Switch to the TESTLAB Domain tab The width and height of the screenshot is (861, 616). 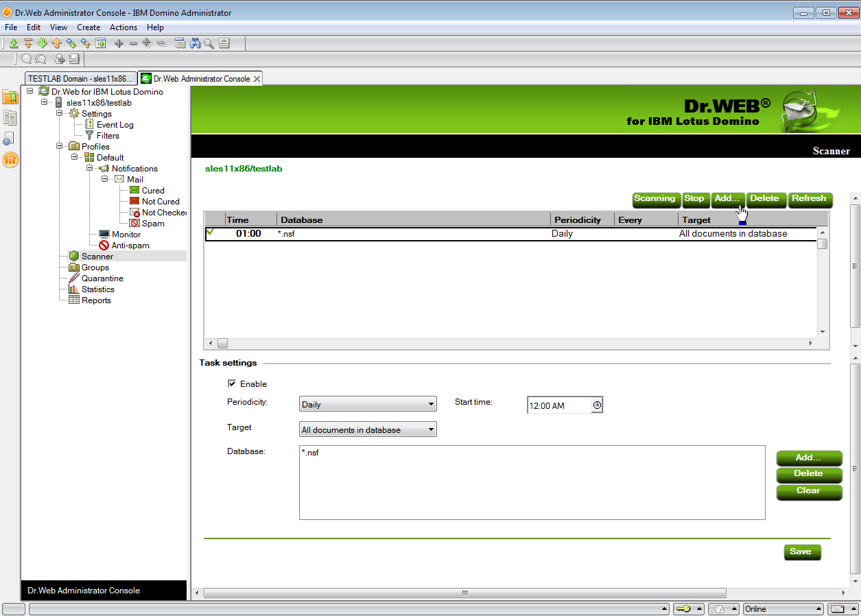click(x=80, y=79)
